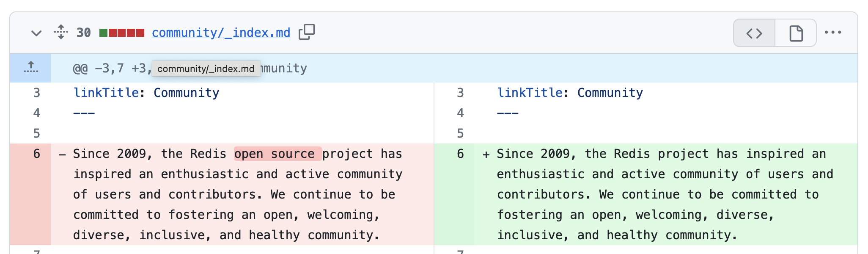Click the "@@ -3,7" hunk header text
868x254 pixels.
pos(98,68)
